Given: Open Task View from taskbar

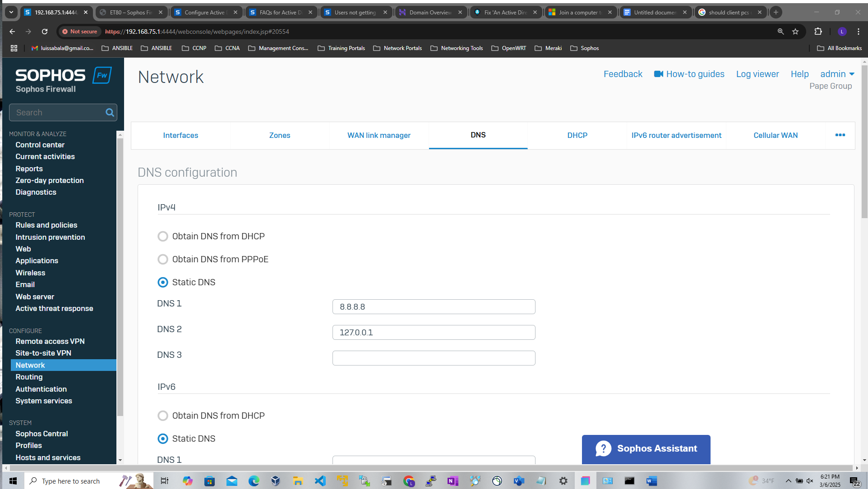Looking at the screenshot, I should [x=165, y=481].
